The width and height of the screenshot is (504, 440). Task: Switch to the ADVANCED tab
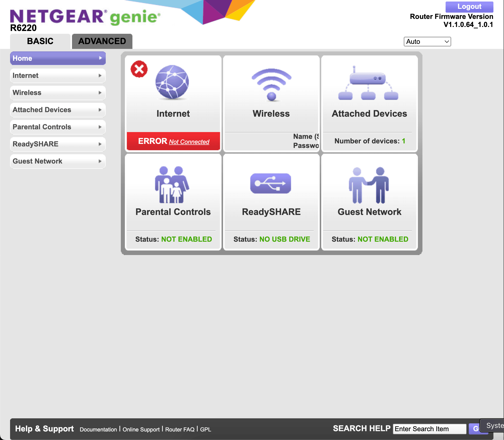tap(102, 41)
